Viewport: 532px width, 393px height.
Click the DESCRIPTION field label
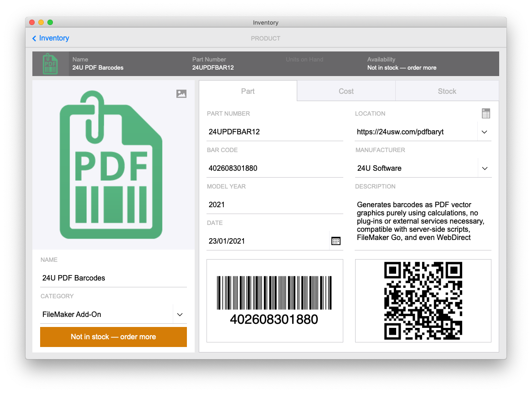[x=375, y=187]
